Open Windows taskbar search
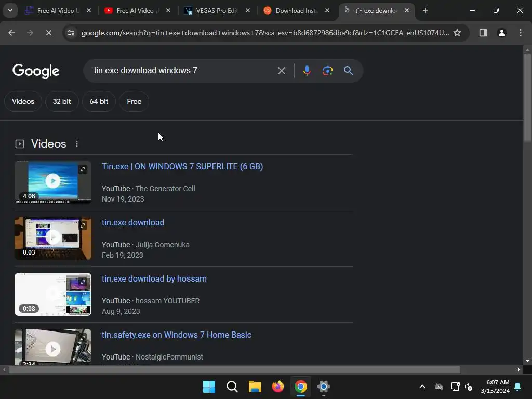Screen dimensions: 532x399 coord(232,387)
